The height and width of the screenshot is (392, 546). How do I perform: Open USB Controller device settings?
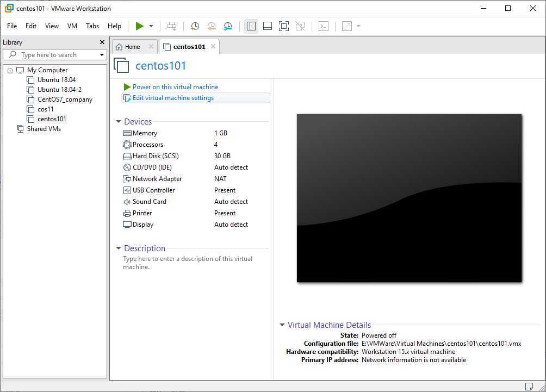[153, 190]
